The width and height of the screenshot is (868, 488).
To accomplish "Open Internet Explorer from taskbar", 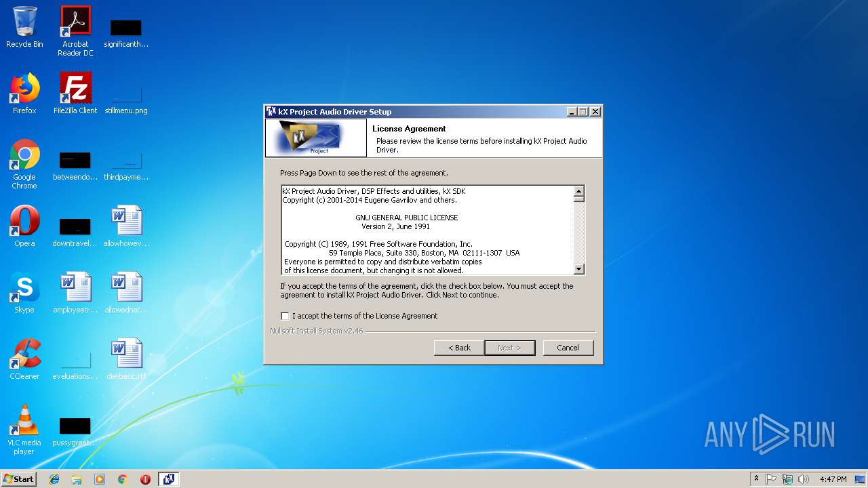I will (54, 479).
